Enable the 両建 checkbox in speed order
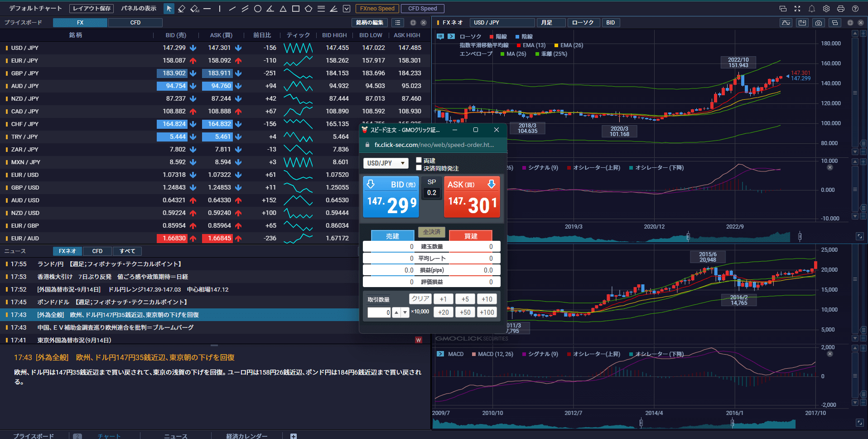 coord(419,160)
